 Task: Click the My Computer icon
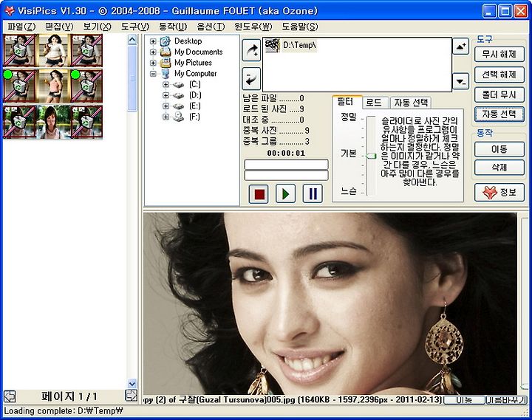166,74
